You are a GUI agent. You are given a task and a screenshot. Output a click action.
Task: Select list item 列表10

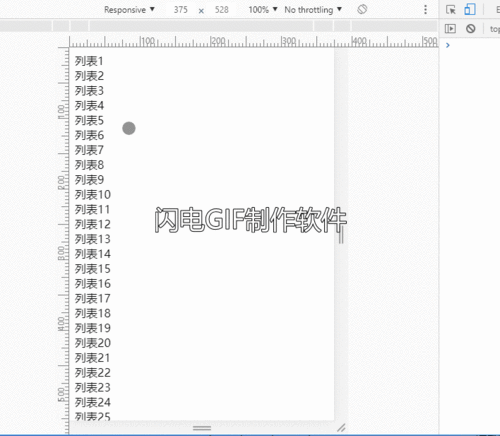coord(93,195)
